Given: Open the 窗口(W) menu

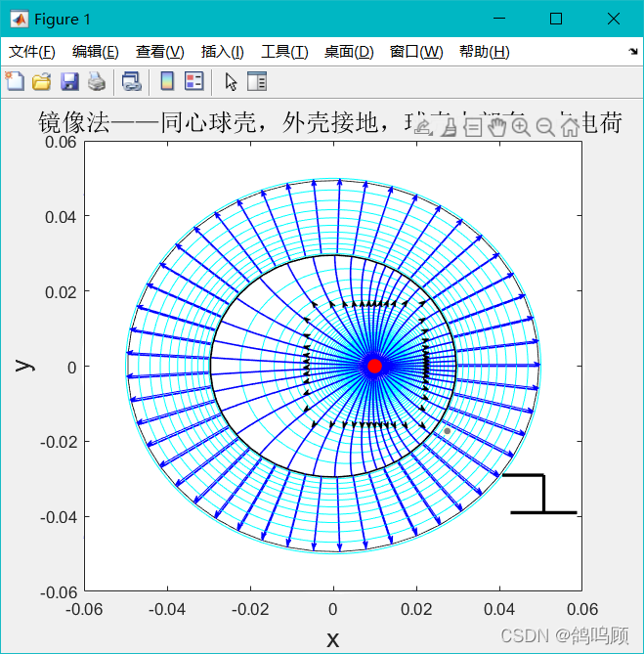Looking at the screenshot, I should click(416, 52).
